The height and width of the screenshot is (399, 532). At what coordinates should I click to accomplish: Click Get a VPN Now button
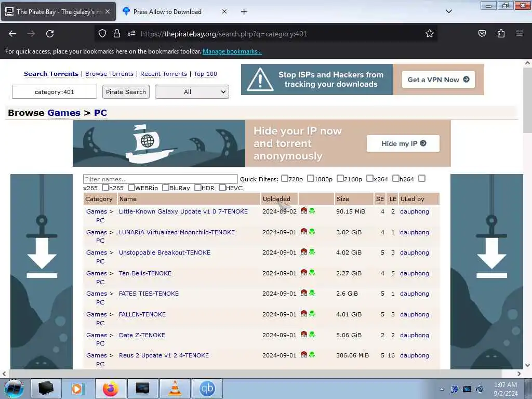pos(438,79)
